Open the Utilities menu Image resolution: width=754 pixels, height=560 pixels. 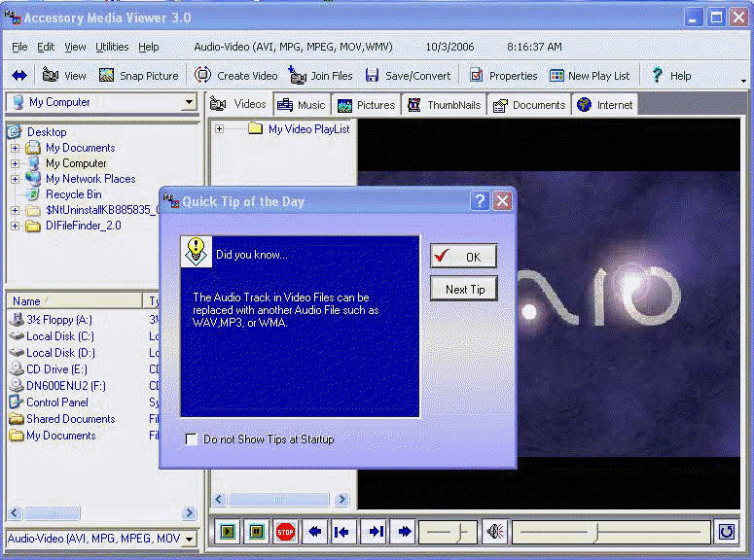pyautogui.click(x=112, y=47)
